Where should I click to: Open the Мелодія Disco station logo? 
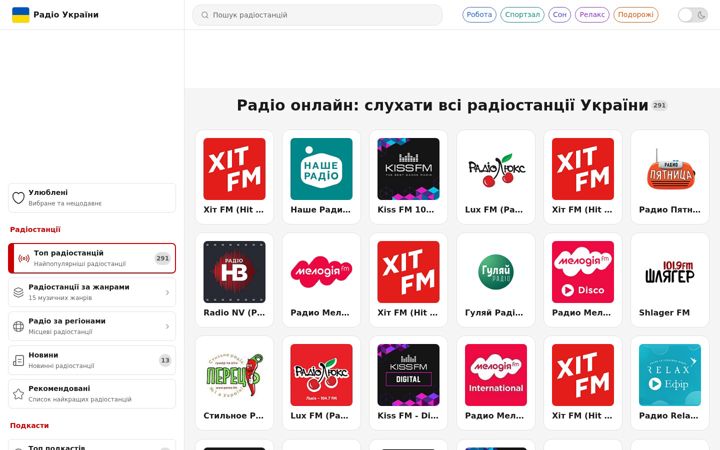click(583, 272)
